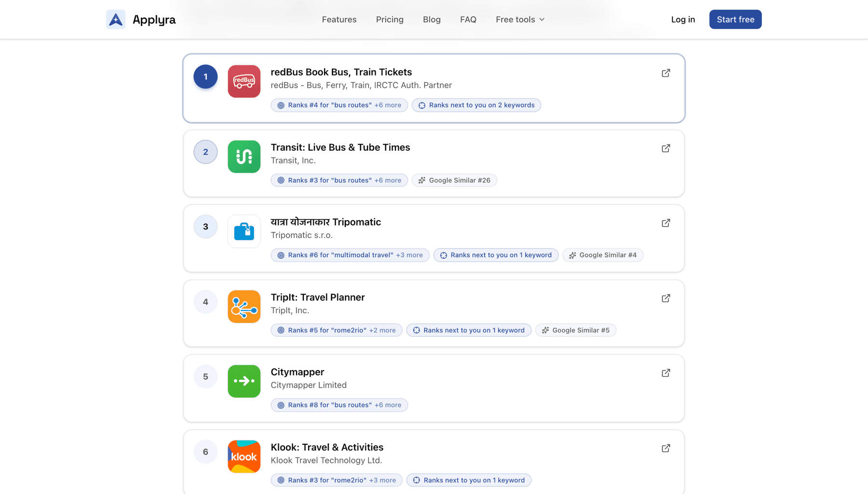
Task: Select the Tripomatic app title
Action: point(325,222)
